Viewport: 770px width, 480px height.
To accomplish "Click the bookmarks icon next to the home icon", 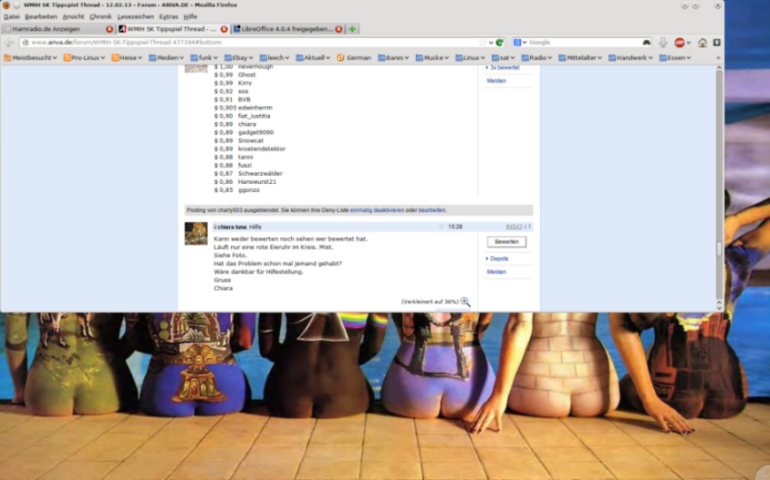I will (x=716, y=43).
